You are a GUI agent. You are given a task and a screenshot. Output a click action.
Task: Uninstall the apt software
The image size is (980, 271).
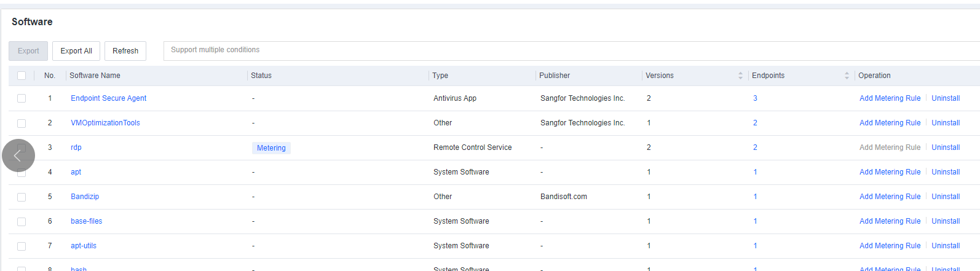[x=946, y=172]
